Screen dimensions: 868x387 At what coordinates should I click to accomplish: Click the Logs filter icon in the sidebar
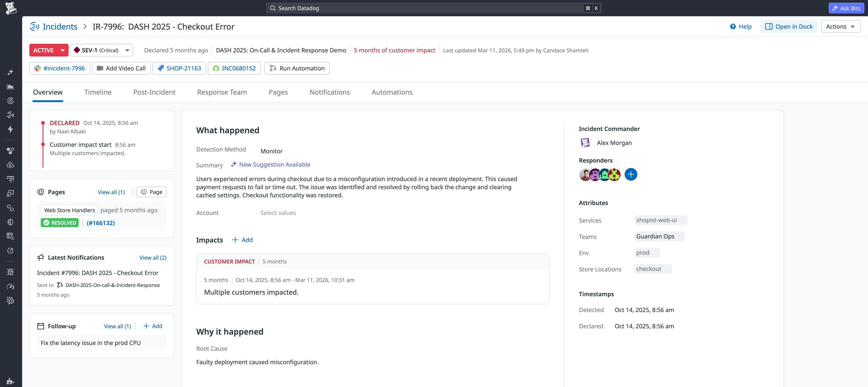click(10, 179)
